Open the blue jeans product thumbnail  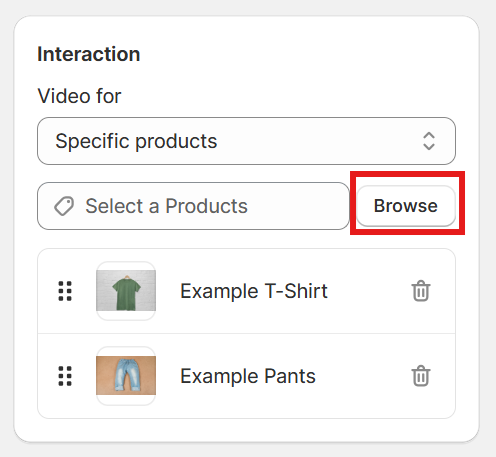126,376
